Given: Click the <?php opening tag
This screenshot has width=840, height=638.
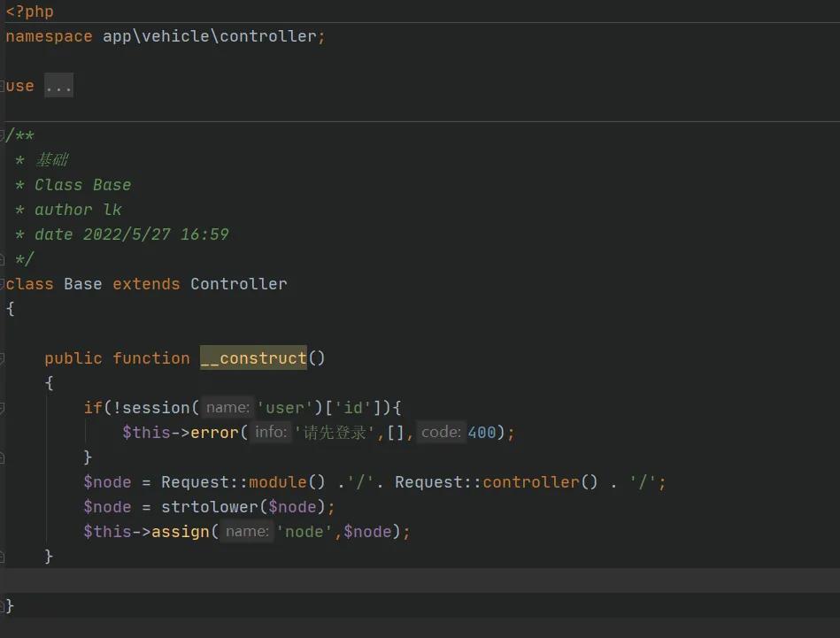Looking at the screenshot, I should point(29,12).
